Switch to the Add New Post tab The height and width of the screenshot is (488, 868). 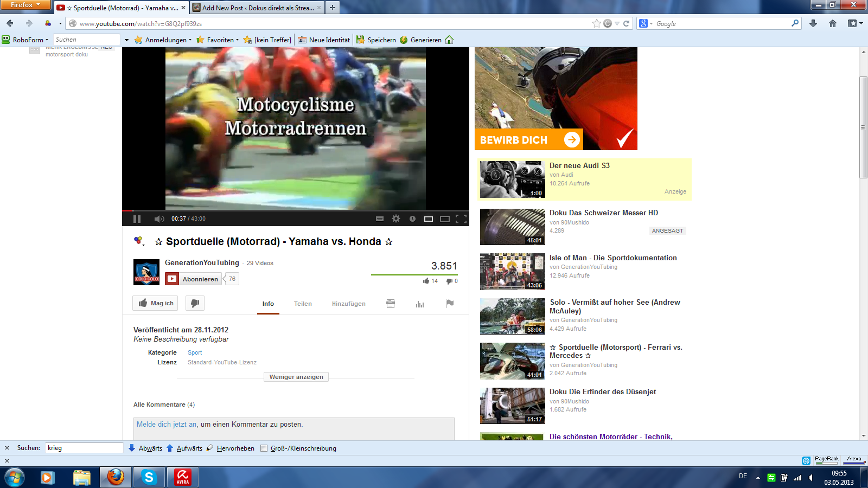pyautogui.click(x=258, y=8)
